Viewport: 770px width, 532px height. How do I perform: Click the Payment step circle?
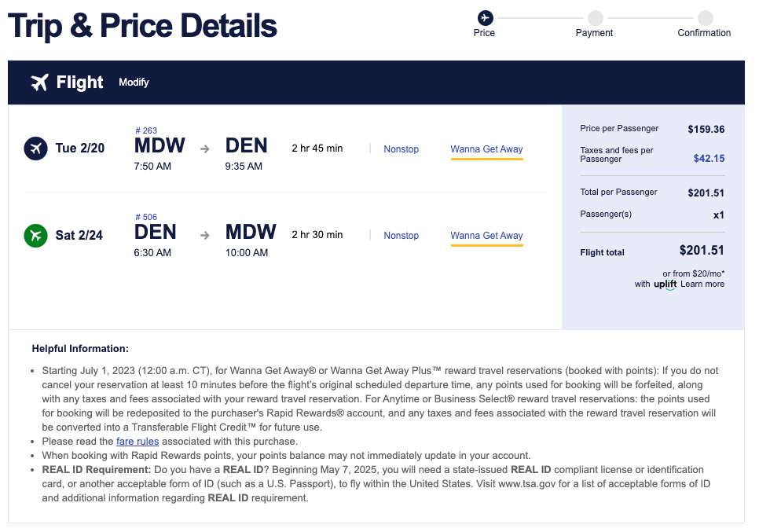596,18
